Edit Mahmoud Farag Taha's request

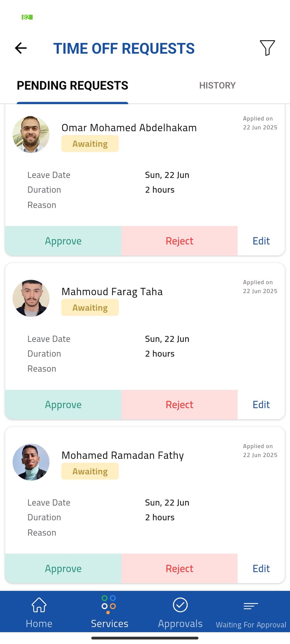261,405
